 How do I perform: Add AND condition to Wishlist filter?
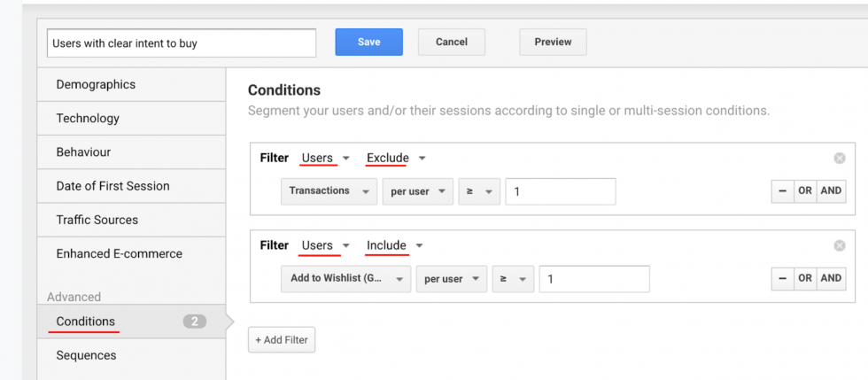point(831,279)
